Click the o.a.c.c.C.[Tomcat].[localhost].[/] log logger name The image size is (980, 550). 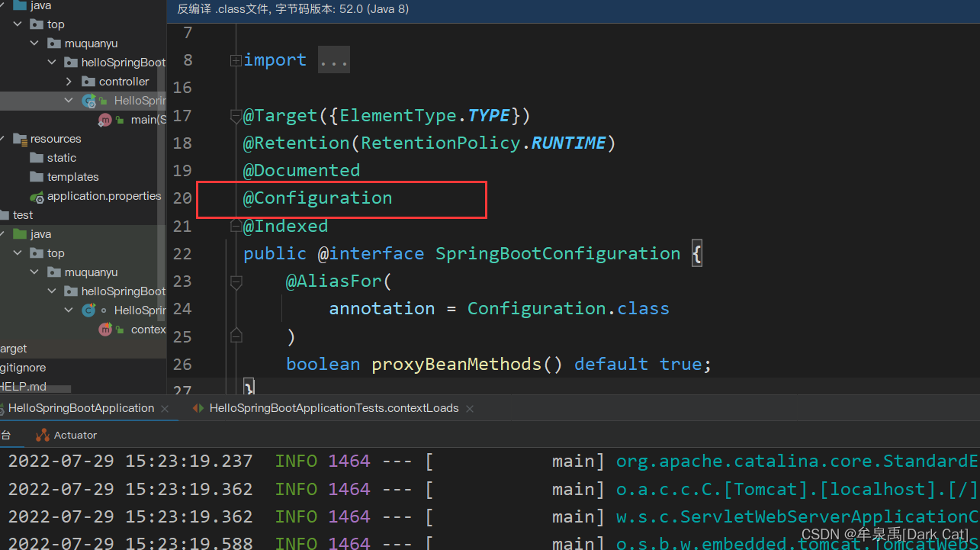click(x=797, y=490)
